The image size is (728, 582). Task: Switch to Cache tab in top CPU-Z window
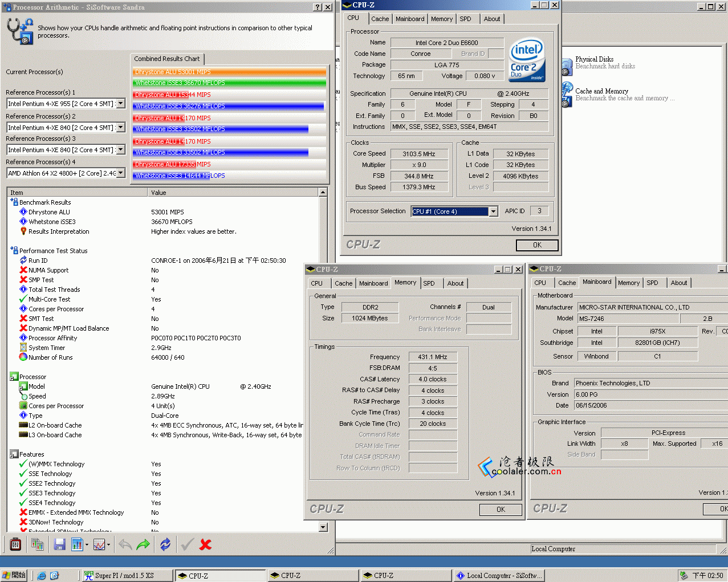point(380,19)
